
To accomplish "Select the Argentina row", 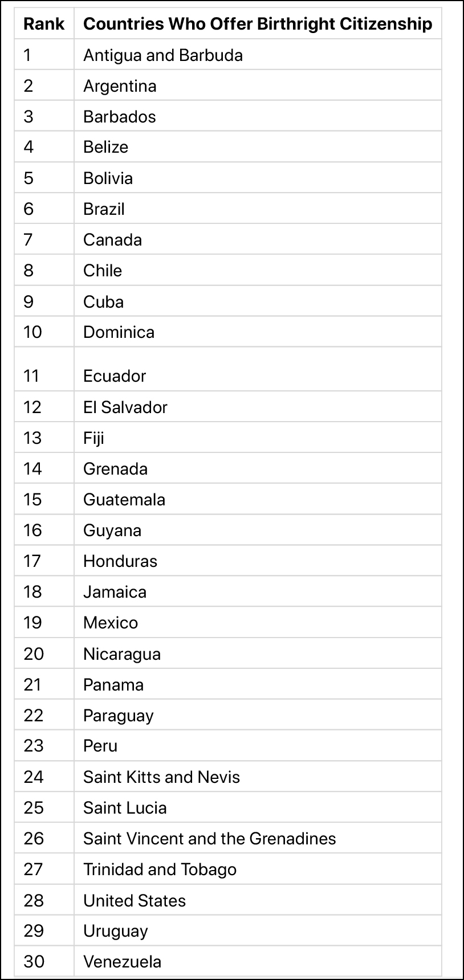I will click(x=228, y=85).
